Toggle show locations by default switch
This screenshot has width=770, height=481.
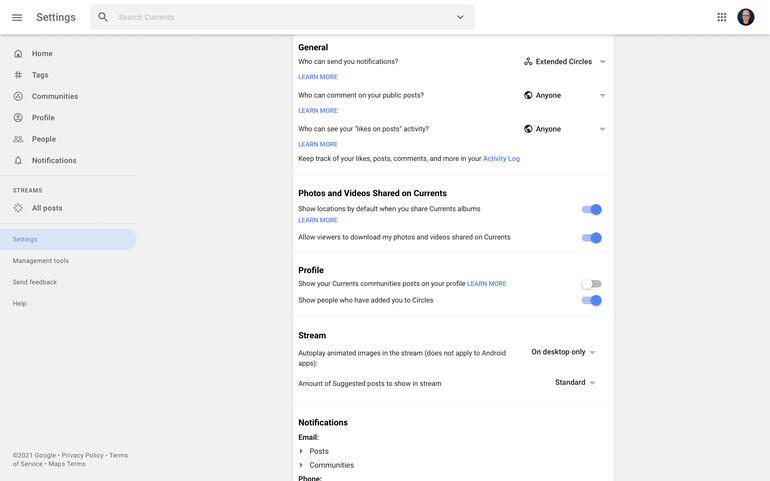click(592, 210)
